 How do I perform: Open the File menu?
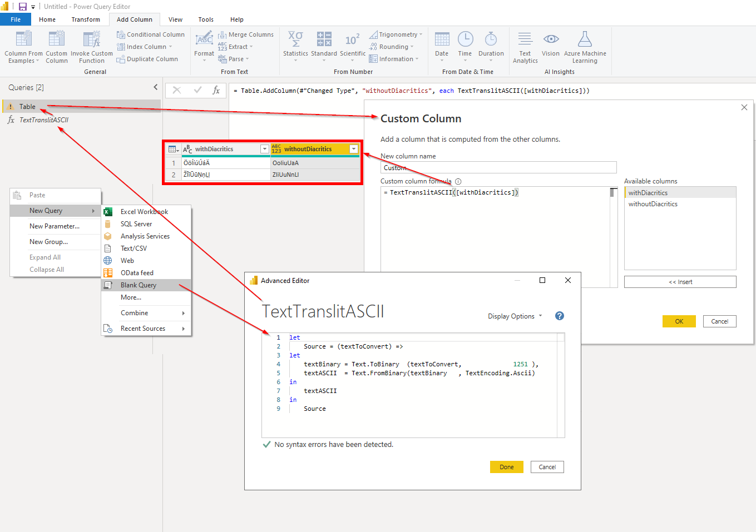coord(16,19)
